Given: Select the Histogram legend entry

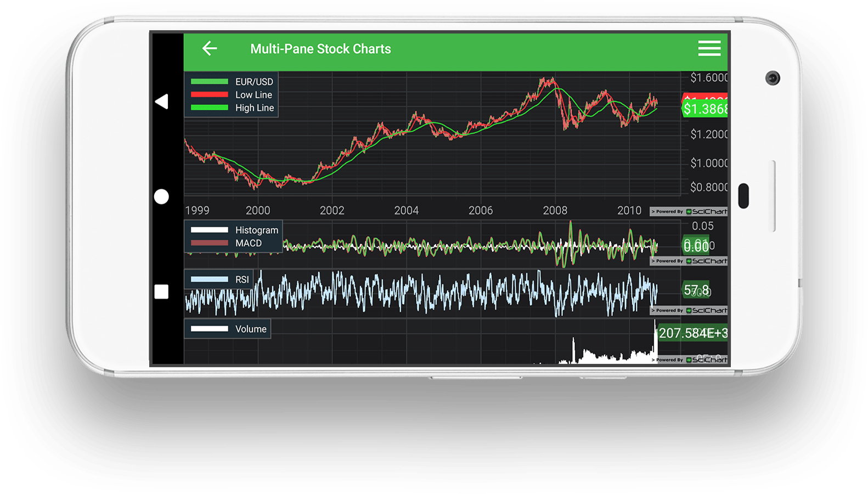Looking at the screenshot, I should (x=234, y=230).
